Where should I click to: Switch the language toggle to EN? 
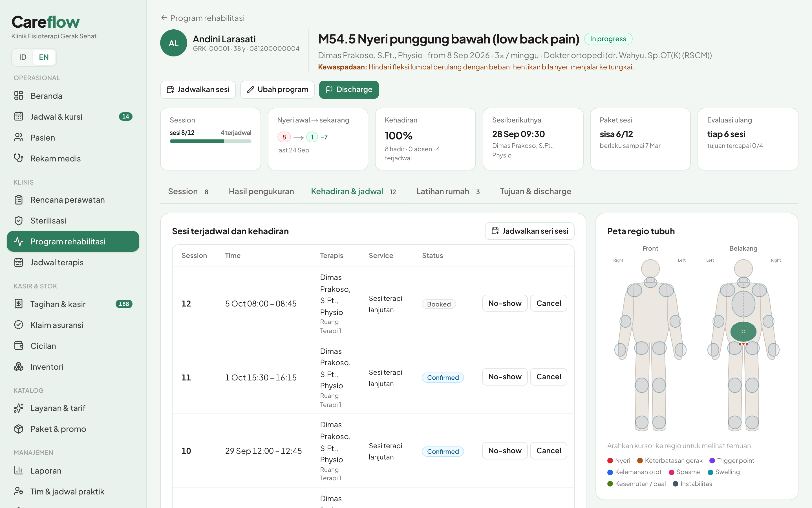pyautogui.click(x=44, y=57)
